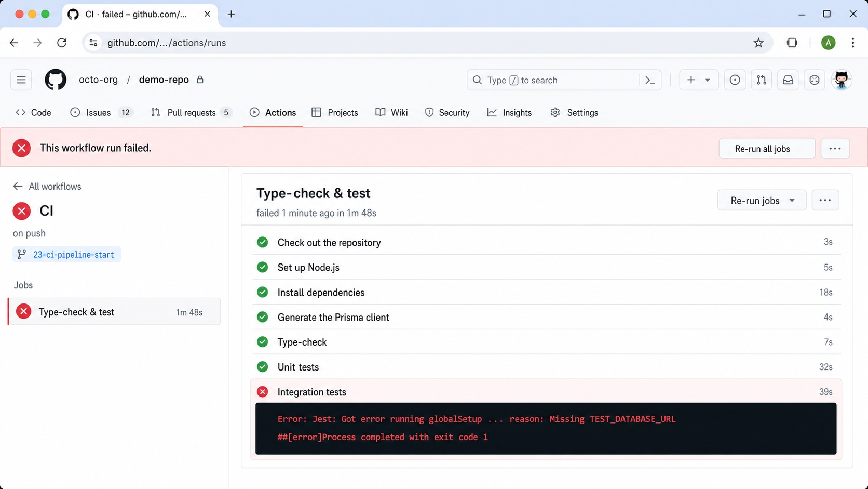Go to GitHub home via Octocat logo

point(56,80)
